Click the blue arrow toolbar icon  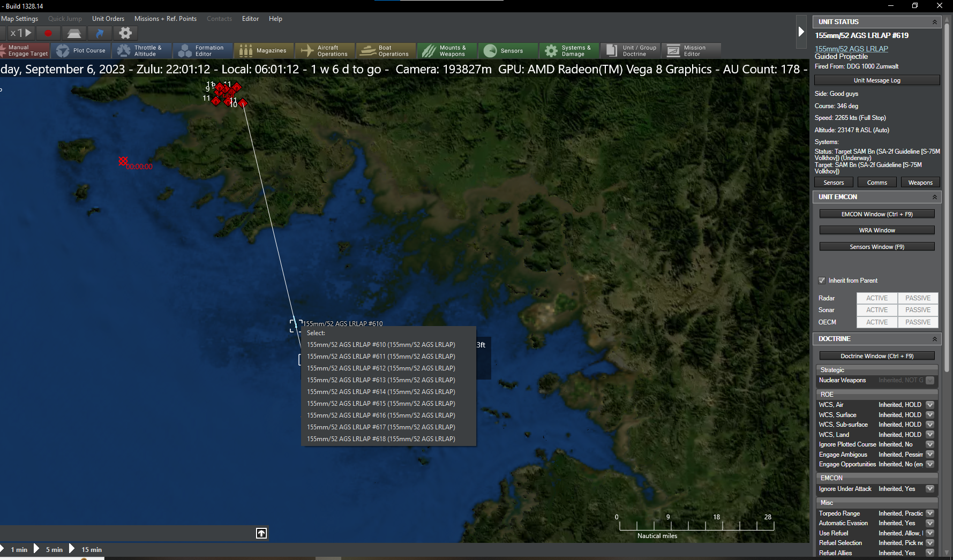click(100, 33)
